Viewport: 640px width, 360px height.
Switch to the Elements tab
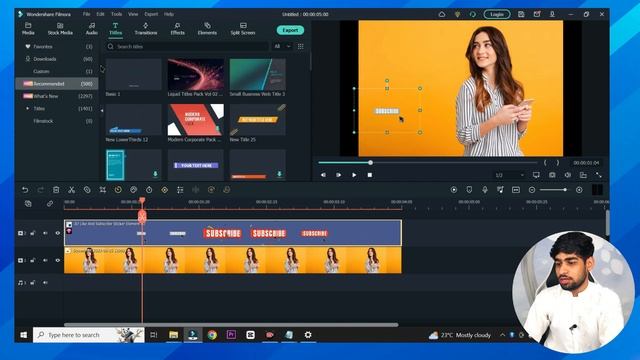[x=207, y=29]
